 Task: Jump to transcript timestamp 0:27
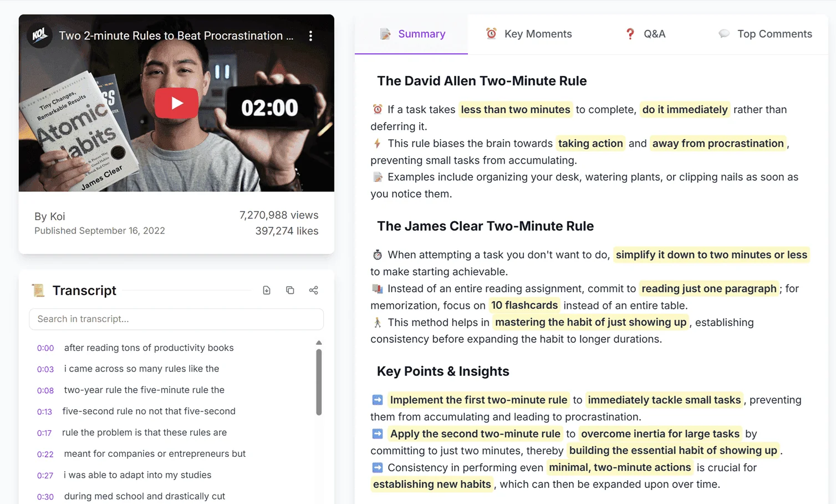tap(45, 475)
